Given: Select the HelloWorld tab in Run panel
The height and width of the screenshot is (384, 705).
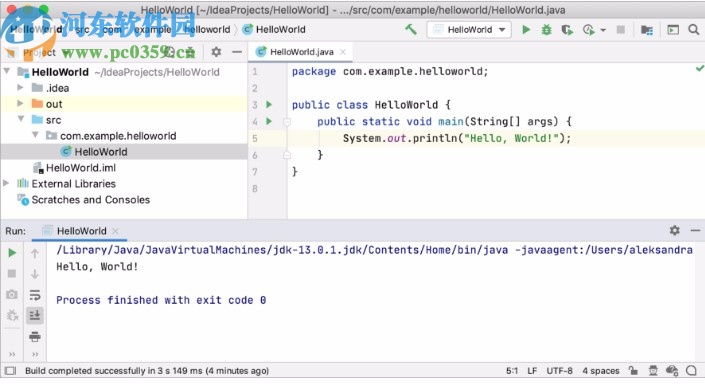Looking at the screenshot, I should point(81,231).
